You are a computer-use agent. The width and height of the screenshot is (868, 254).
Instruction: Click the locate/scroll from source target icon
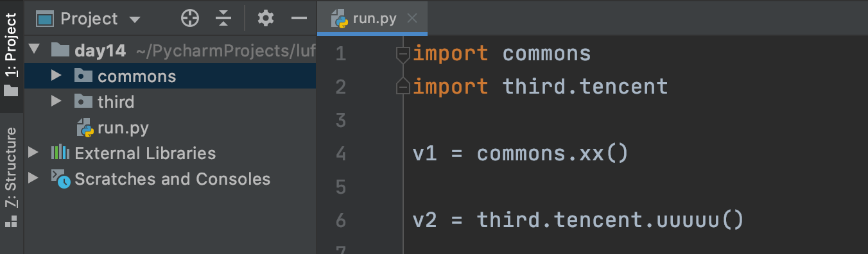coord(190,19)
